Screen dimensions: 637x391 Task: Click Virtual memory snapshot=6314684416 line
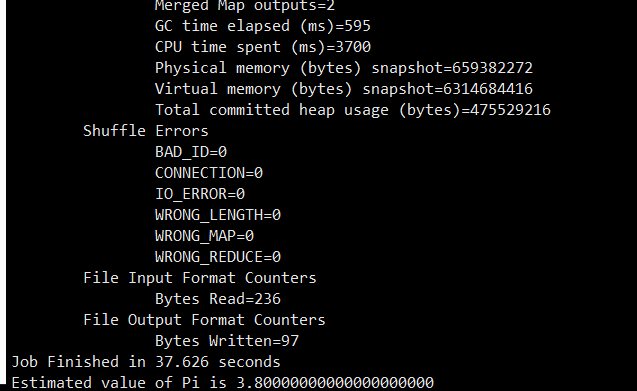344,89
